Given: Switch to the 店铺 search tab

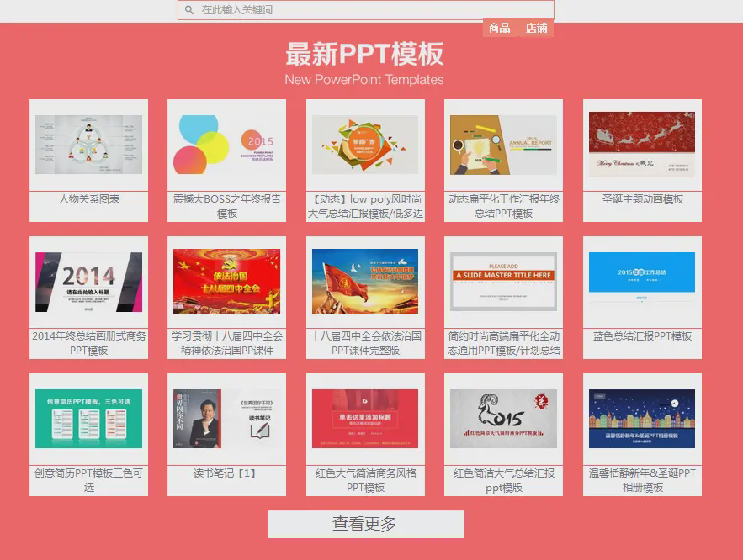Looking at the screenshot, I should (x=536, y=28).
